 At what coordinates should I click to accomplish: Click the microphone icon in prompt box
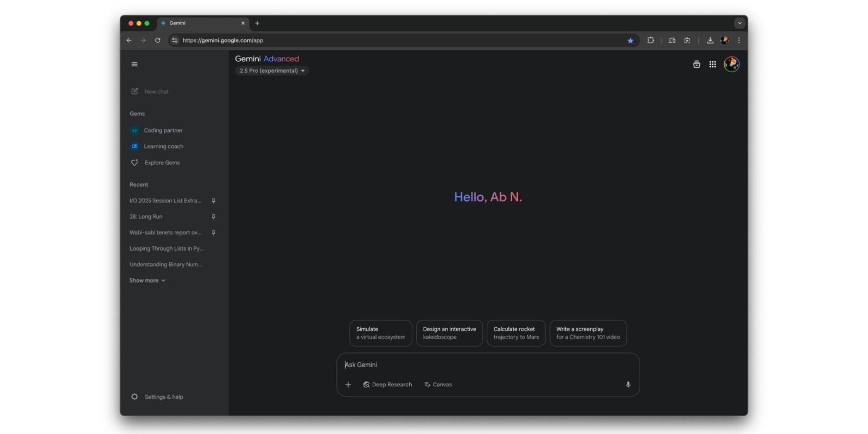pyautogui.click(x=628, y=385)
